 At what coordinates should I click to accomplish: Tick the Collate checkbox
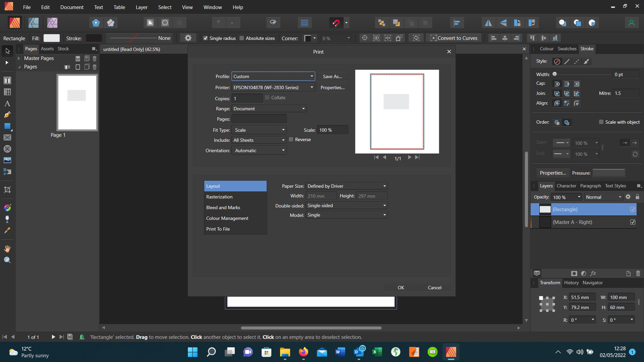point(267,98)
